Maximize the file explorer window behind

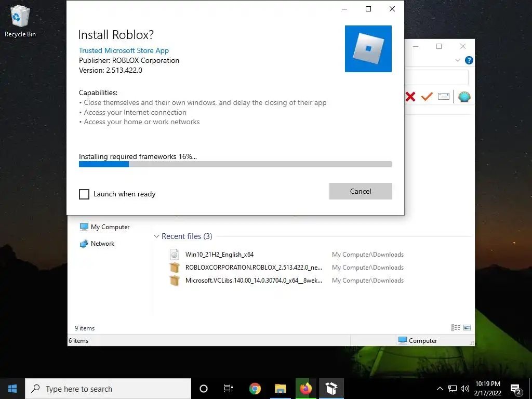[x=439, y=46]
